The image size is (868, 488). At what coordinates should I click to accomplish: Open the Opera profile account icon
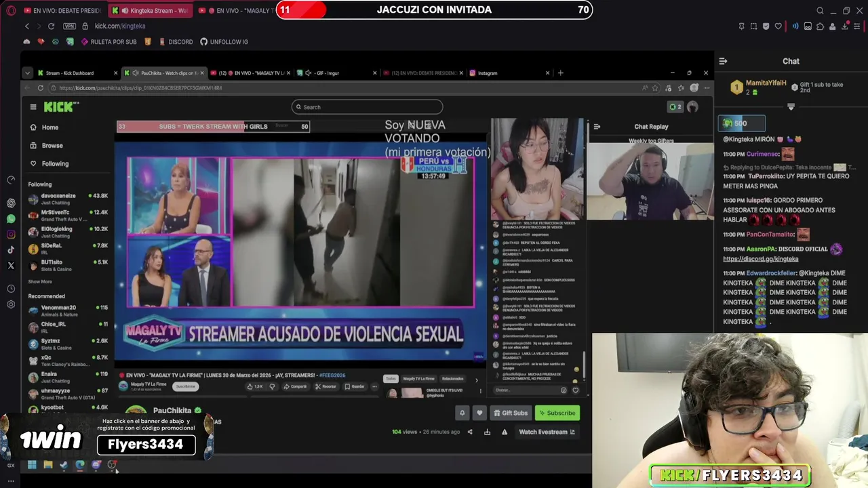click(832, 26)
